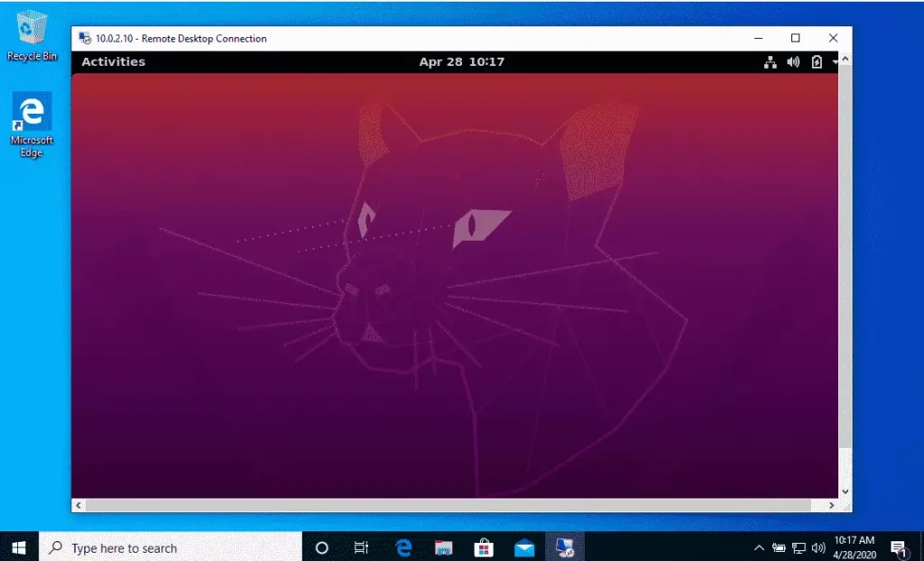Minimize the Remote Desktop Connection window
924x561 pixels.
[x=758, y=38]
